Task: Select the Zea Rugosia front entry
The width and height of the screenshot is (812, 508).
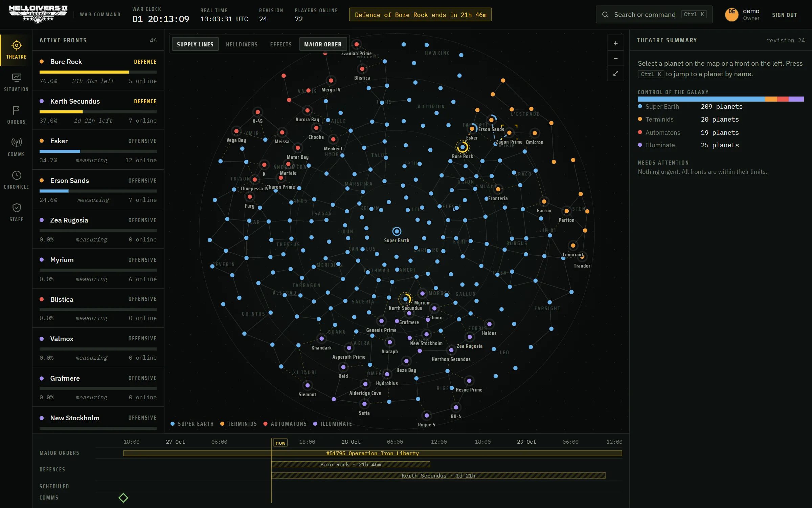Action: click(98, 229)
